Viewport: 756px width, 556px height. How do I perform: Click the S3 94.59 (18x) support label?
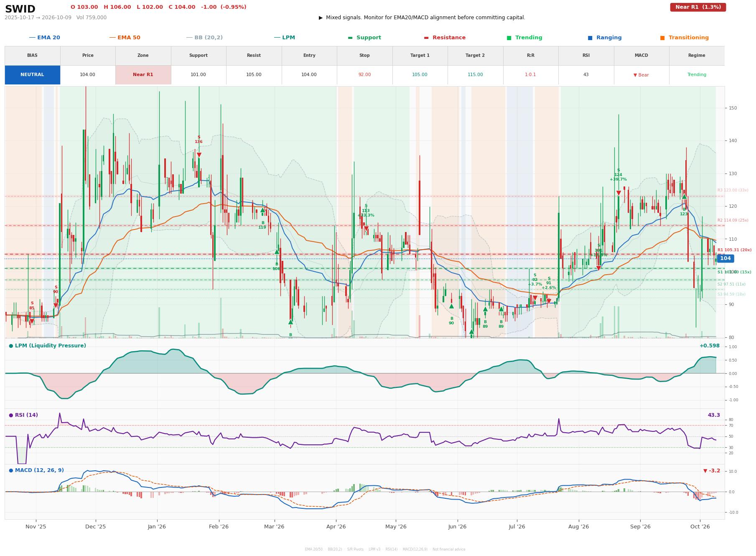click(731, 294)
